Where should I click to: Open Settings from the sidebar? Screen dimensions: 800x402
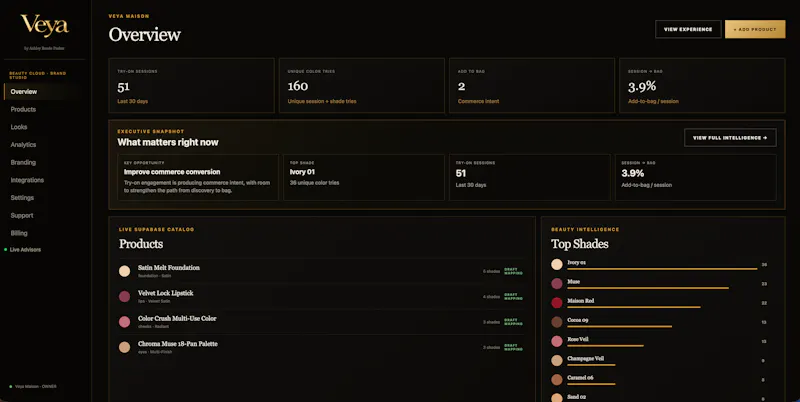(x=22, y=197)
